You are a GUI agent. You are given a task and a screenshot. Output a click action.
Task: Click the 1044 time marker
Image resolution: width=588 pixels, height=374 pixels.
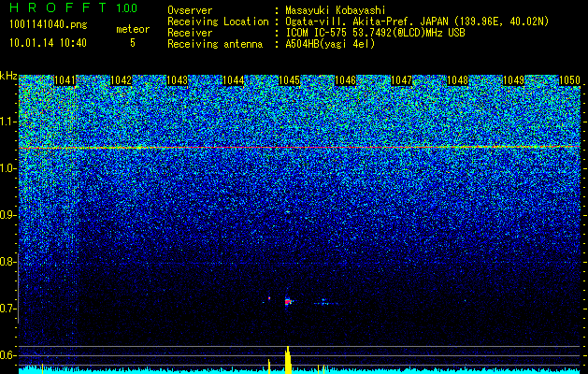(x=234, y=80)
